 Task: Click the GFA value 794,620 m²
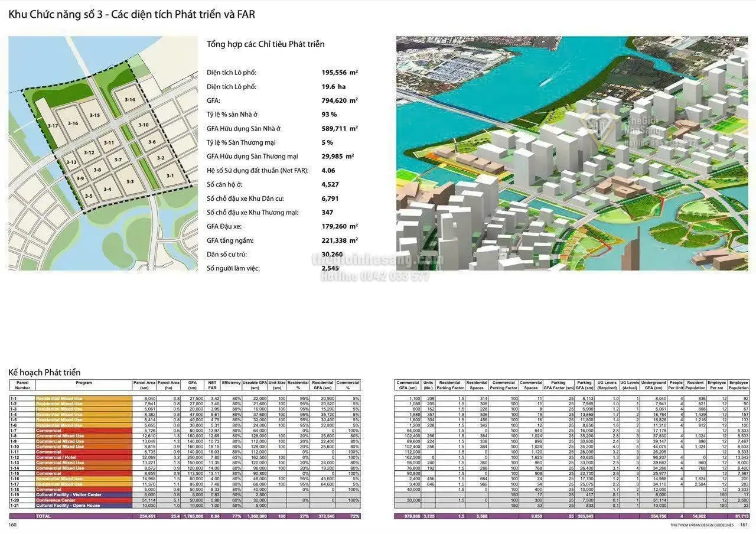point(340,100)
